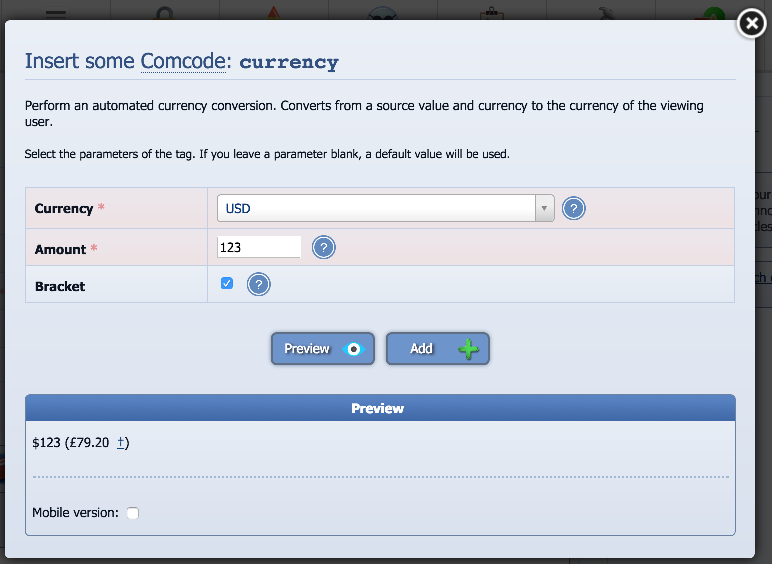Open help for the Bracket option

[x=258, y=284]
